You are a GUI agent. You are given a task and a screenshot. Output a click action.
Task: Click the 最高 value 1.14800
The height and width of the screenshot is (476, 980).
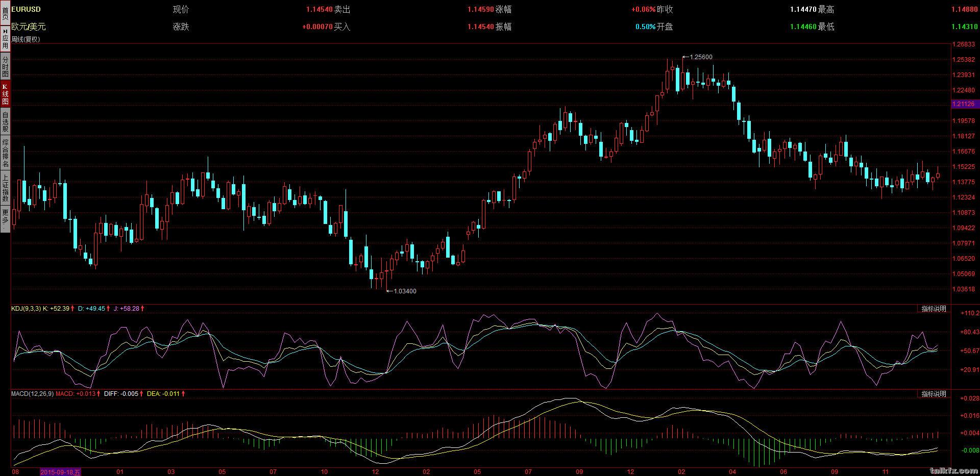click(x=965, y=9)
